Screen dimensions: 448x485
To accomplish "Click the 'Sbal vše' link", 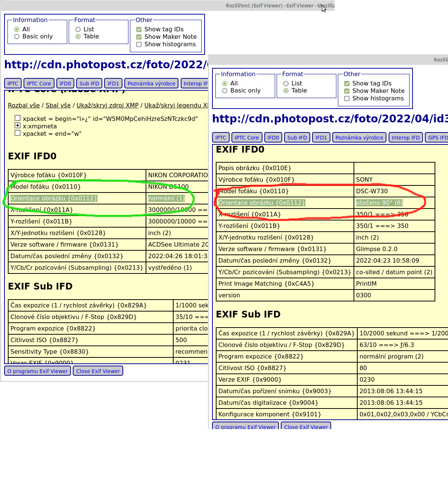I will click(x=58, y=106).
